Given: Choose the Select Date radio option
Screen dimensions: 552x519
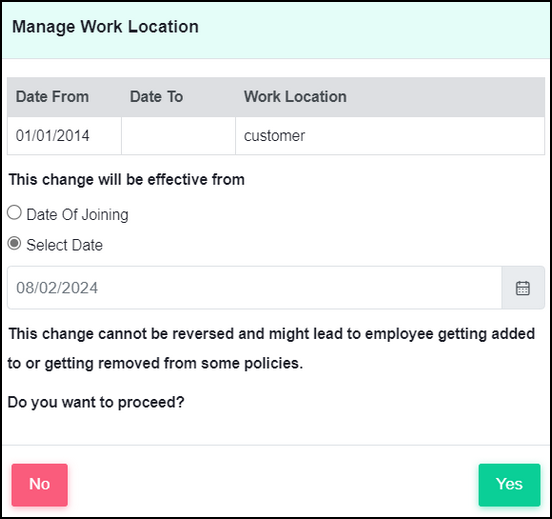Looking at the screenshot, I should [14, 243].
